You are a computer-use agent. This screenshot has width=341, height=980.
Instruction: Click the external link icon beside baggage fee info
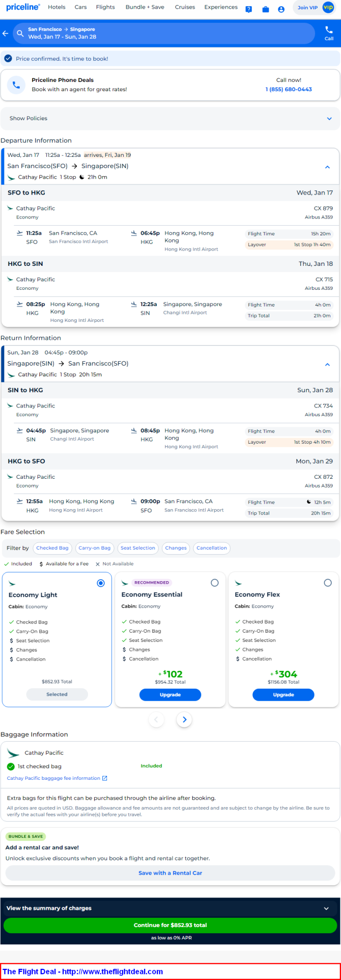[105, 778]
